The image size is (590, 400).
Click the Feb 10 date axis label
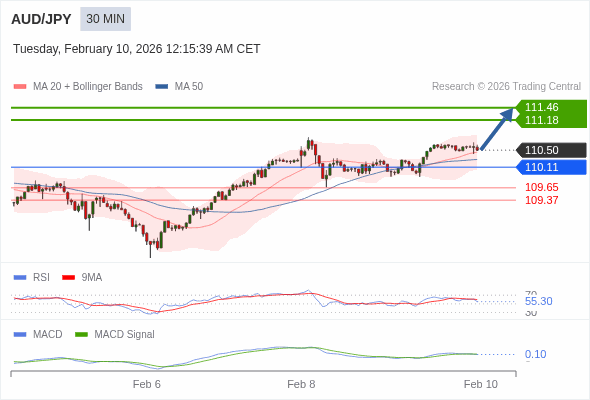pyautogui.click(x=481, y=384)
